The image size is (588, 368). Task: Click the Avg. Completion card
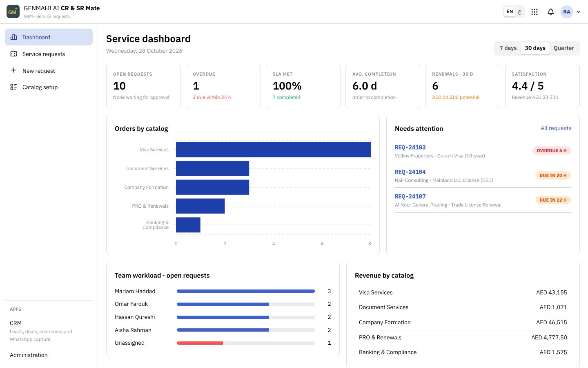(x=383, y=86)
